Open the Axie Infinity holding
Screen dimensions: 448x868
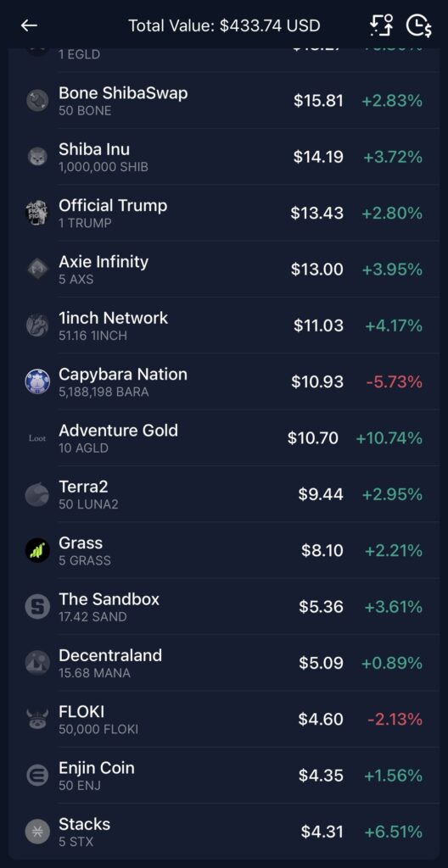coord(224,269)
